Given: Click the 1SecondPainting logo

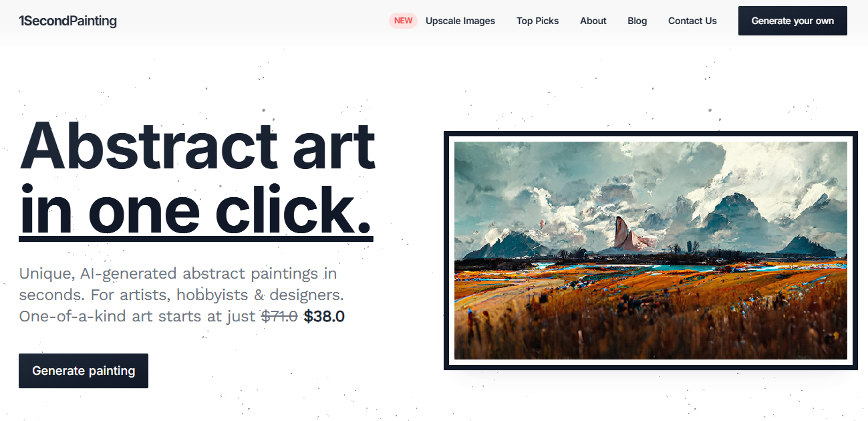Looking at the screenshot, I should 67,21.
